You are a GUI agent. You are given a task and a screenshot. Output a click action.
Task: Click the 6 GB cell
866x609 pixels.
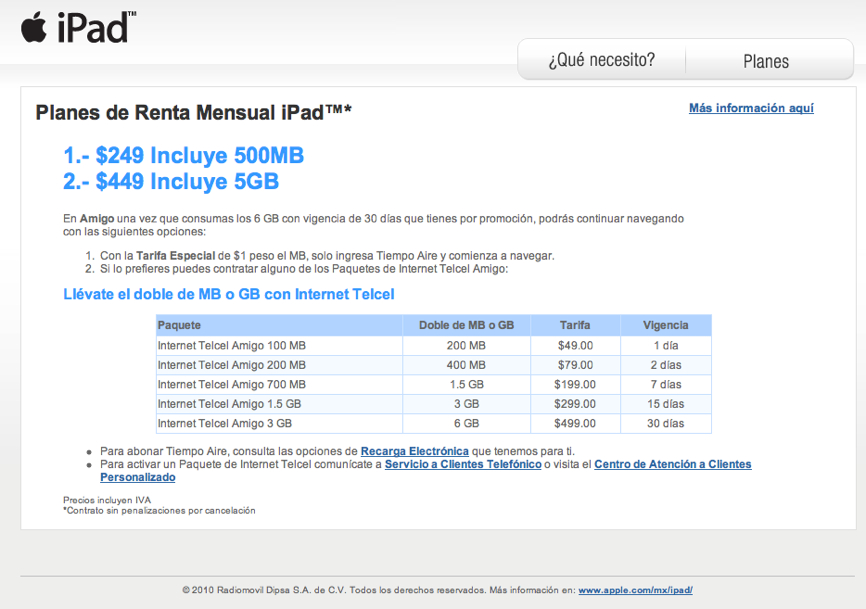(466, 423)
